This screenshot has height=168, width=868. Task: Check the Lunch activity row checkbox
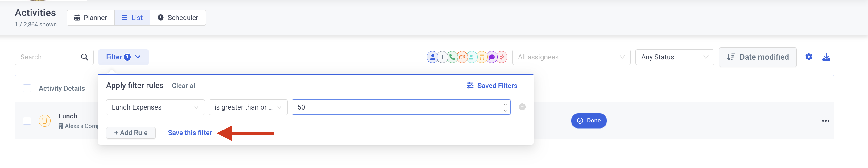point(27,121)
